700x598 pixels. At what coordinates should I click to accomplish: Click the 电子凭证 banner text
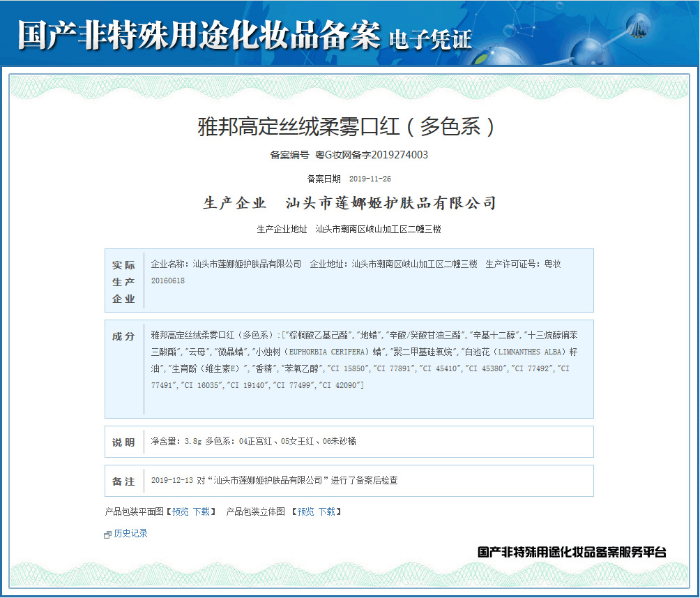pos(430,39)
